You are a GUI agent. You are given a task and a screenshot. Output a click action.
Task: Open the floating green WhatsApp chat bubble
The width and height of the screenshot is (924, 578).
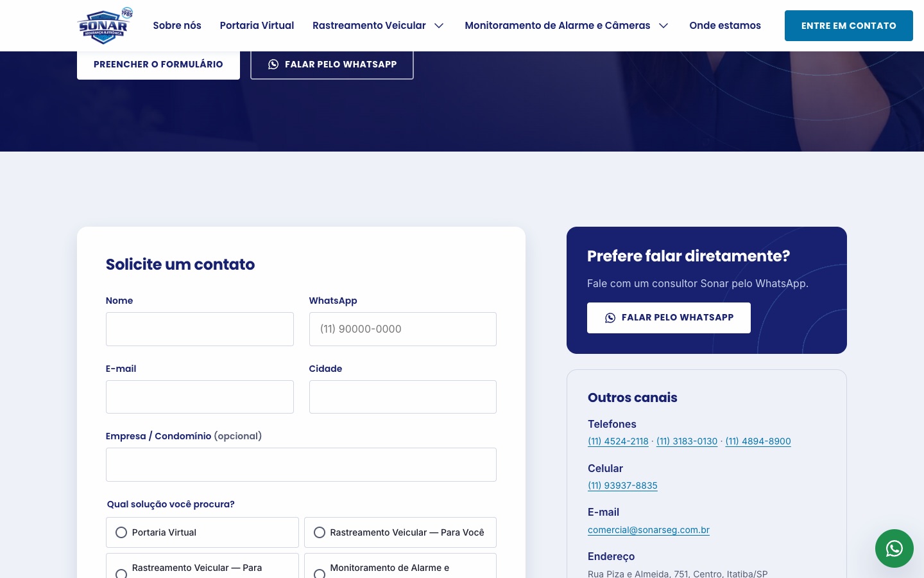[x=894, y=548]
